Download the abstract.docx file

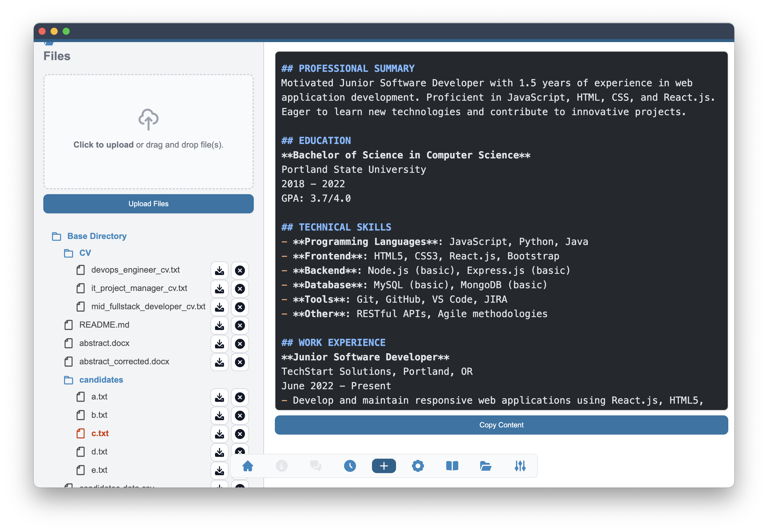pos(219,344)
